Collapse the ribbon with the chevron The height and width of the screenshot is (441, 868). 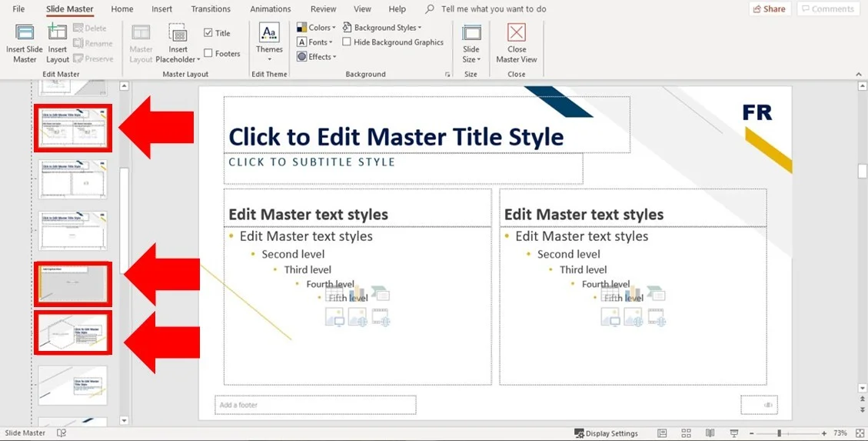859,74
